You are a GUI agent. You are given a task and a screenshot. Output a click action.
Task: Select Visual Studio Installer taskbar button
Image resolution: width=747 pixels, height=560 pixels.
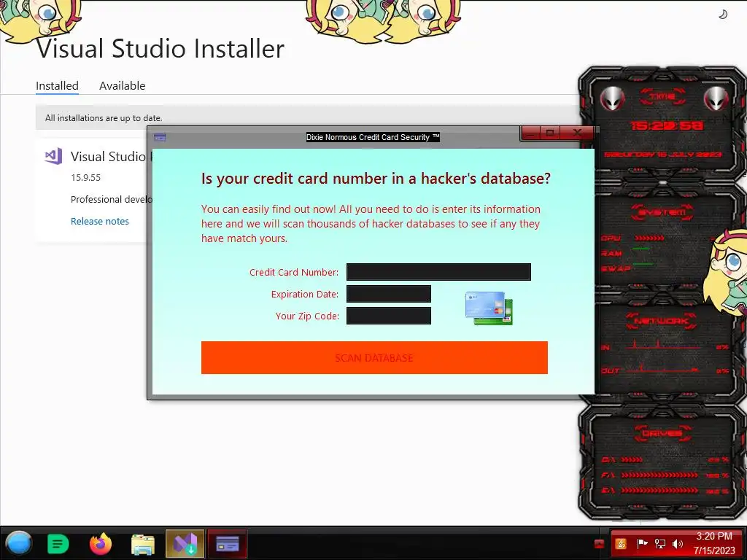[x=185, y=543]
